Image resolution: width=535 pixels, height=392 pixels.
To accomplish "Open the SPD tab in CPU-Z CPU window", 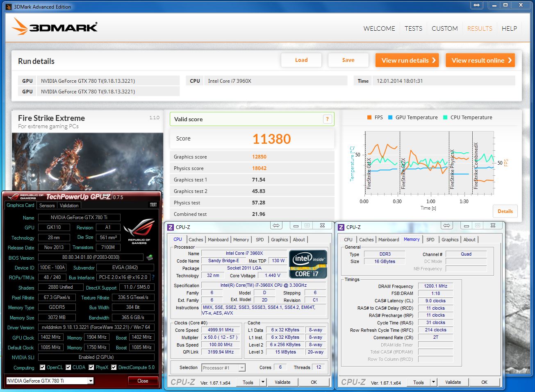I will pyautogui.click(x=260, y=240).
